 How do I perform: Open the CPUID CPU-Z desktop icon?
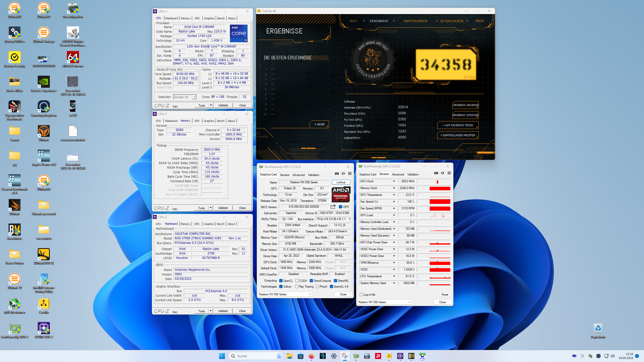pos(44,330)
